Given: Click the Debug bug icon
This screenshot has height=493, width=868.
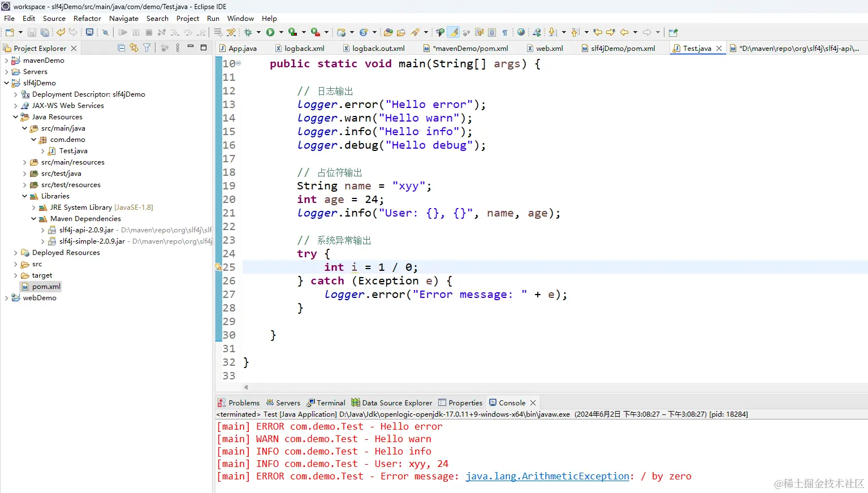Looking at the screenshot, I should point(248,32).
